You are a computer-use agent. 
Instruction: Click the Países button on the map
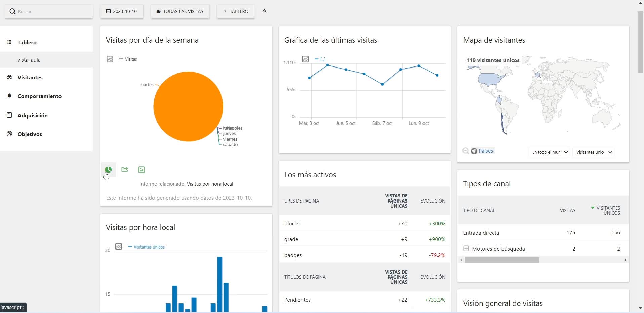coord(483,151)
